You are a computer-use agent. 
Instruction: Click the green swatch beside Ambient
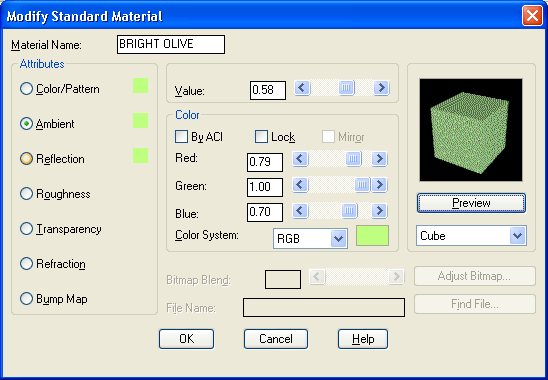140,121
